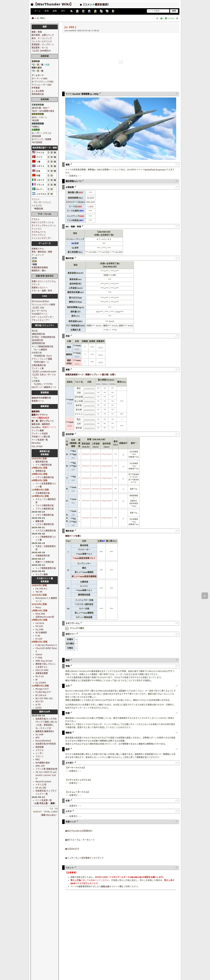The image size is (210, 980).
Task: Click the edit pencil beside 機体性能 heading
Action: click(75, 258)
